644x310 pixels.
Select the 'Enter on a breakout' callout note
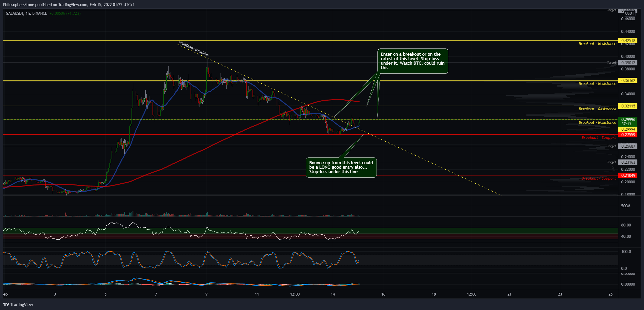(413, 61)
